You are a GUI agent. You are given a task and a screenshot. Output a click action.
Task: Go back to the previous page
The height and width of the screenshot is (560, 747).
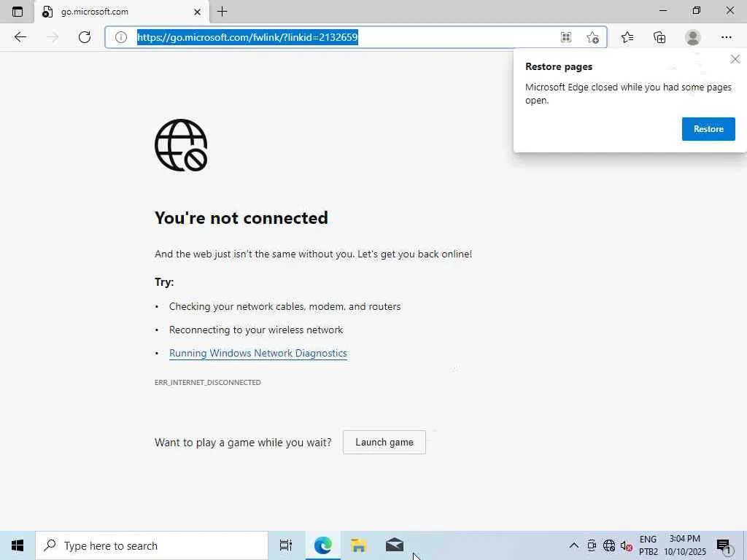click(x=20, y=37)
